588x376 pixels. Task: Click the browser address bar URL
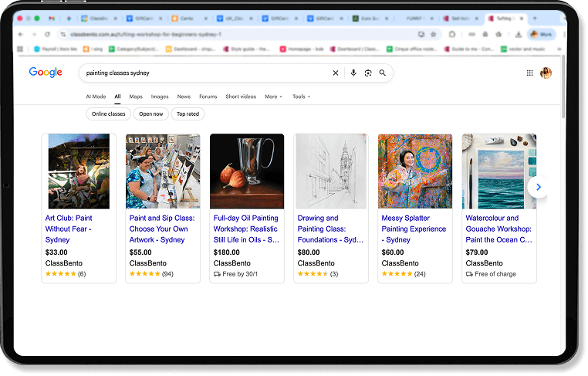146,35
